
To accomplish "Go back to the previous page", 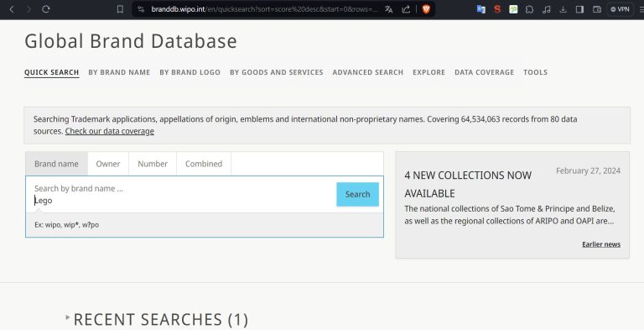I will coord(12,9).
